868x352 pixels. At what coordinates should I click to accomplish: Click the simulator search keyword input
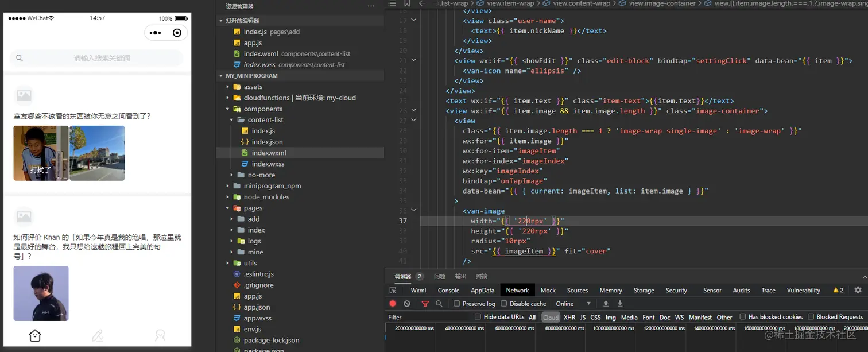[98, 58]
